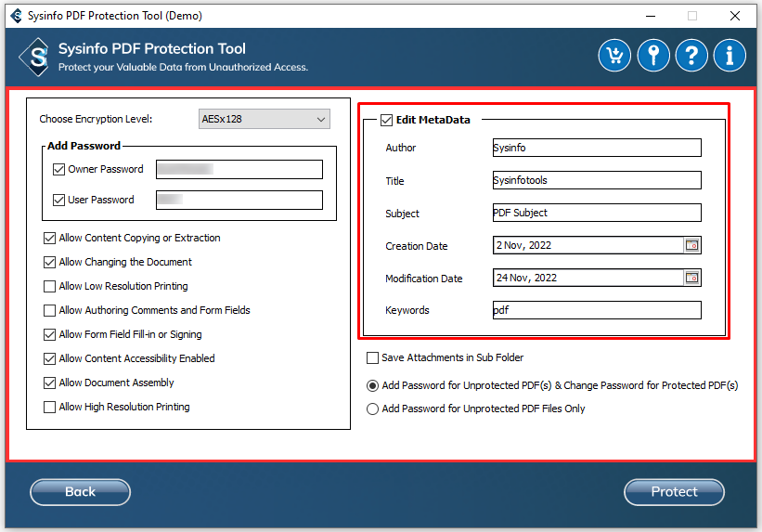Click the User Password field
Image resolution: width=762 pixels, height=532 pixels.
click(x=239, y=201)
